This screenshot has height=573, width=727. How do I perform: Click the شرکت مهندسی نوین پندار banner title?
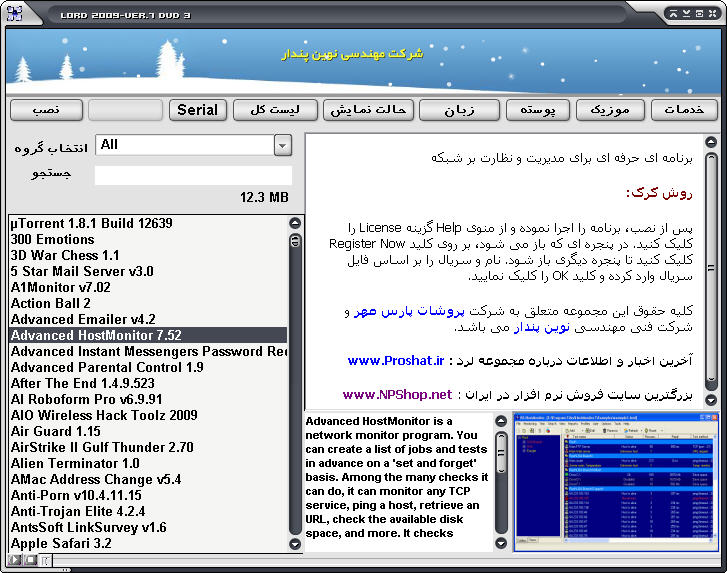point(352,54)
